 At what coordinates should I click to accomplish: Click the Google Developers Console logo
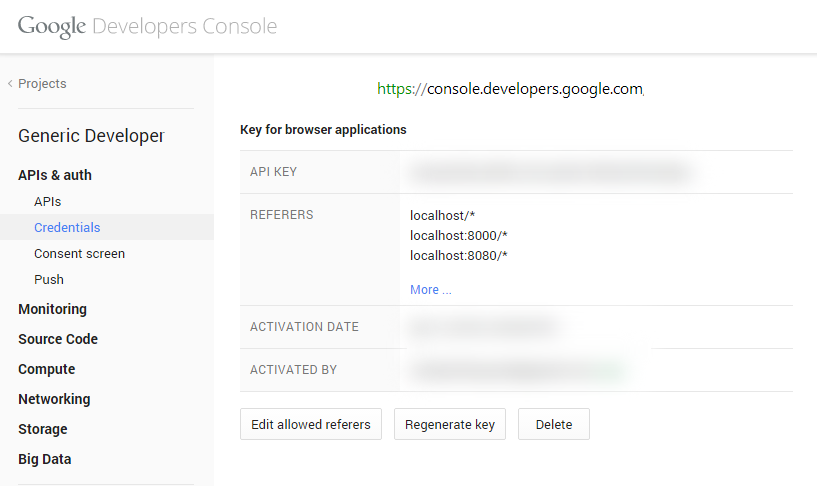147,27
